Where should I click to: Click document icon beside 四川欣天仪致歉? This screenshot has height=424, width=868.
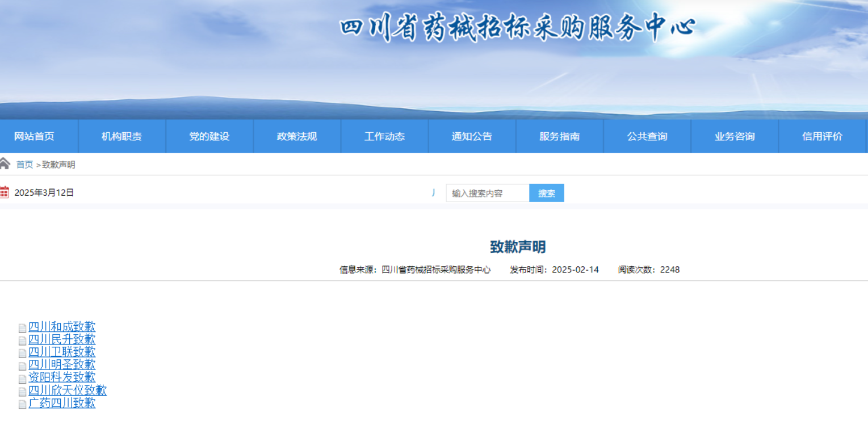[x=22, y=392]
